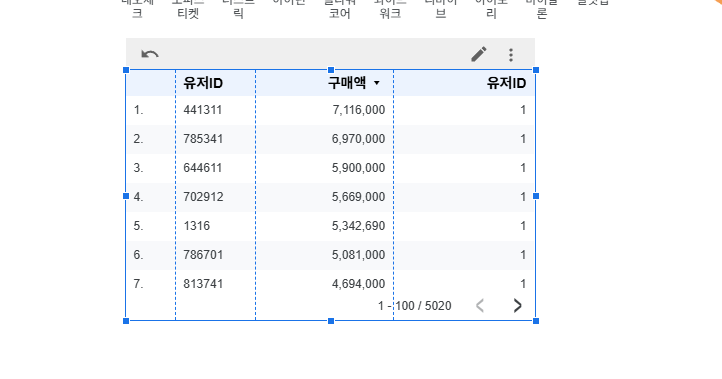Click left-middle resize handle of table
The image size is (722, 379).
pos(126,196)
